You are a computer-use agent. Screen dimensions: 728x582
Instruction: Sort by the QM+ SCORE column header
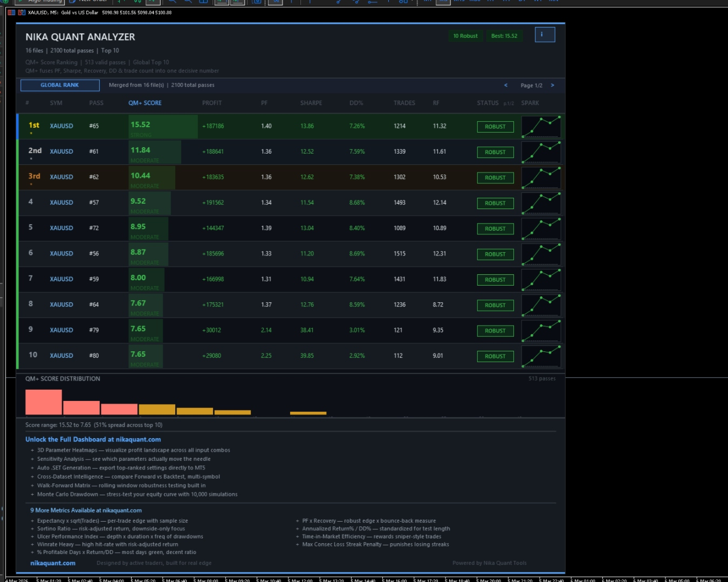click(145, 103)
